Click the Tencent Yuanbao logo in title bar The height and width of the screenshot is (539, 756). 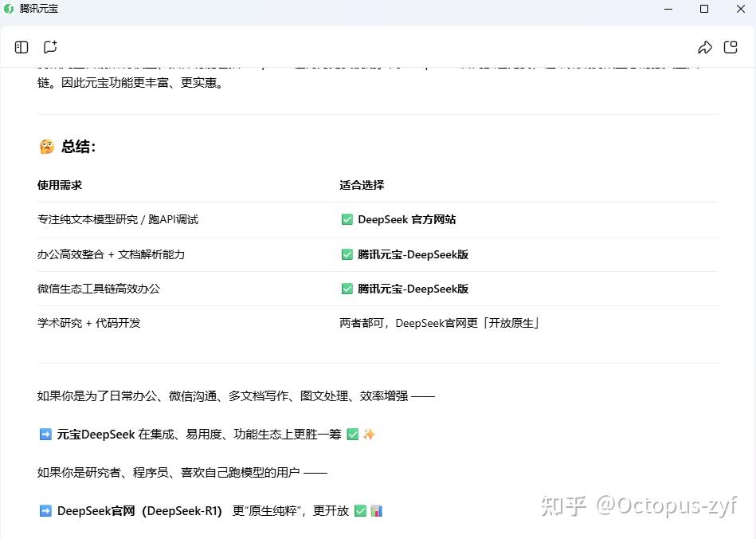8,9
